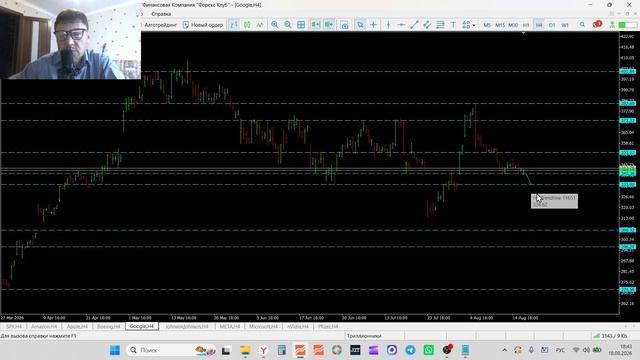Show hidden tray icons chevron
This screenshot has height=360, width=640.
504,350
